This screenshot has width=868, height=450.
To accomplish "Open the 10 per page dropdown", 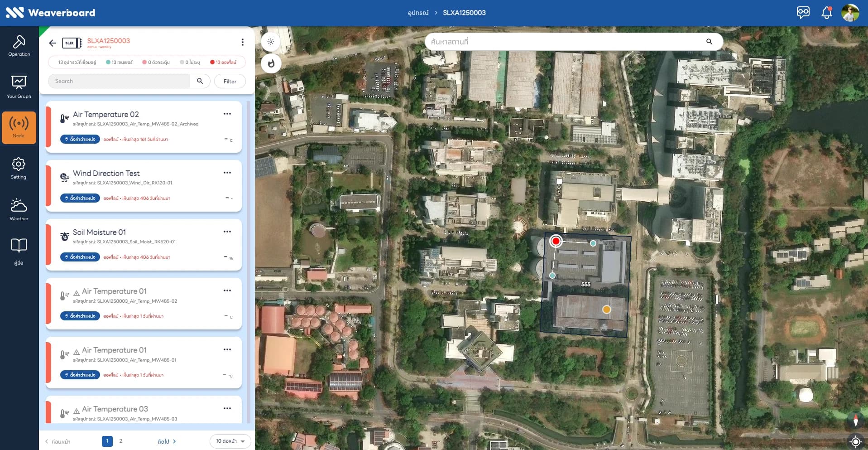I will point(230,441).
